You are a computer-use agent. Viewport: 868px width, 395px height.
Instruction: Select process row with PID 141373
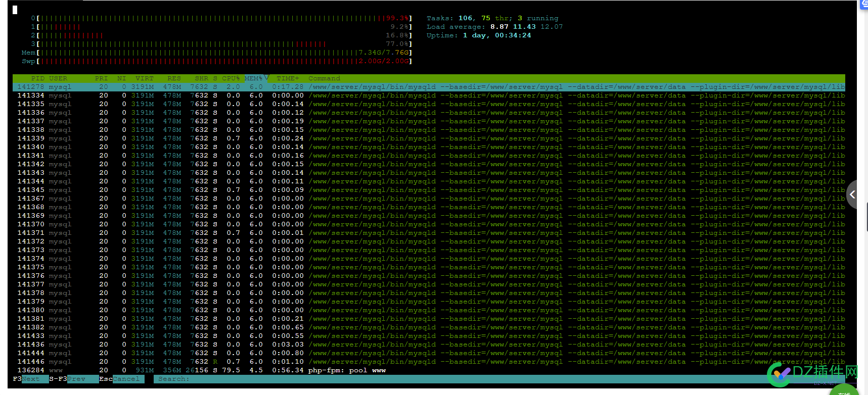click(429, 250)
